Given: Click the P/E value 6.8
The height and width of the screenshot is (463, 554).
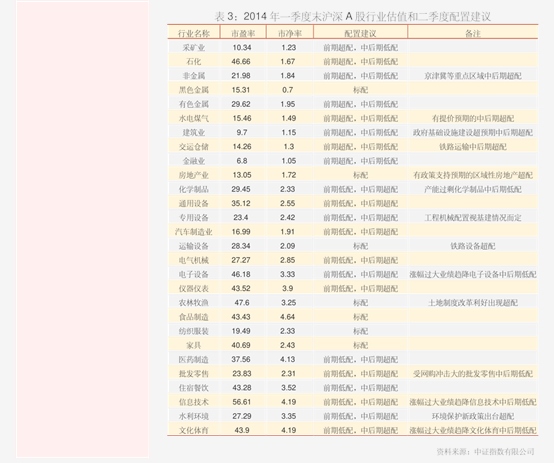Looking at the screenshot, I should click(242, 161).
